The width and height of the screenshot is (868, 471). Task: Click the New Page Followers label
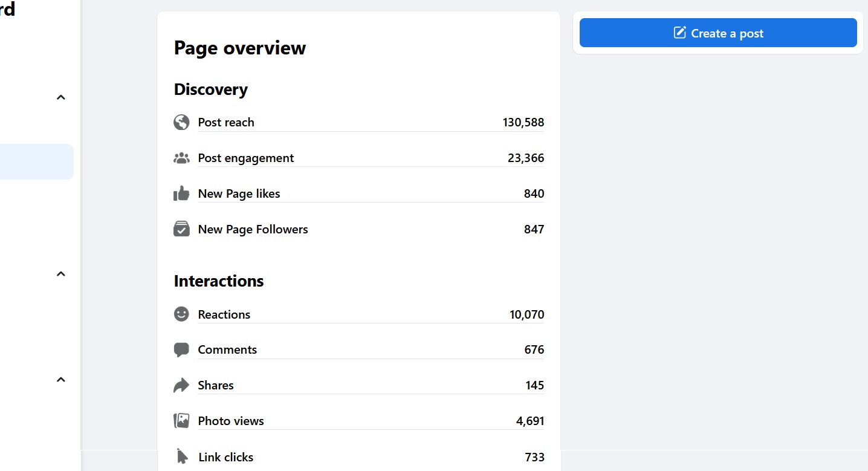point(253,229)
